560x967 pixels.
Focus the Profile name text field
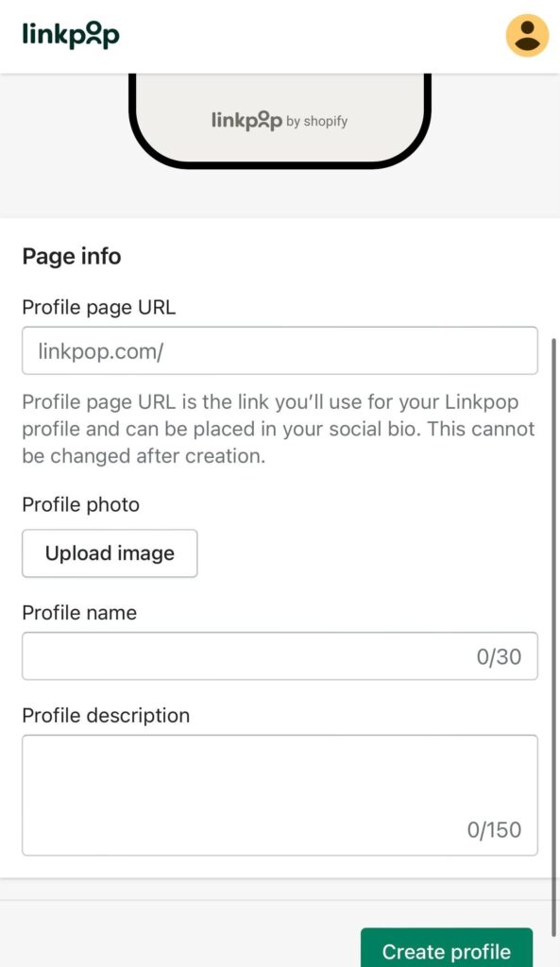click(x=280, y=656)
